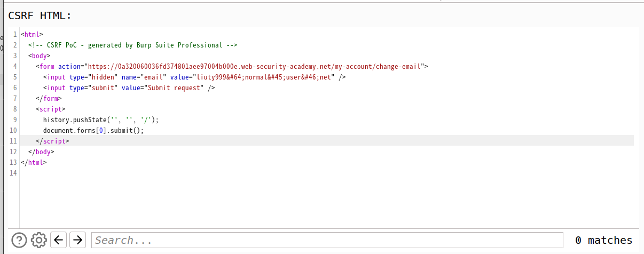Click the opening <script> tag on line 8
The width and height of the screenshot is (644, 254).
[51, 109]
